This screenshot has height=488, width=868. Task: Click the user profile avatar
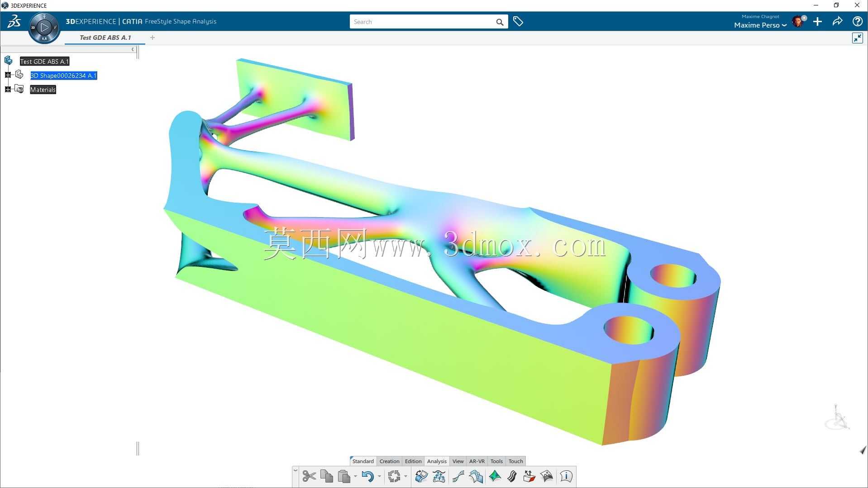(798, 21)
